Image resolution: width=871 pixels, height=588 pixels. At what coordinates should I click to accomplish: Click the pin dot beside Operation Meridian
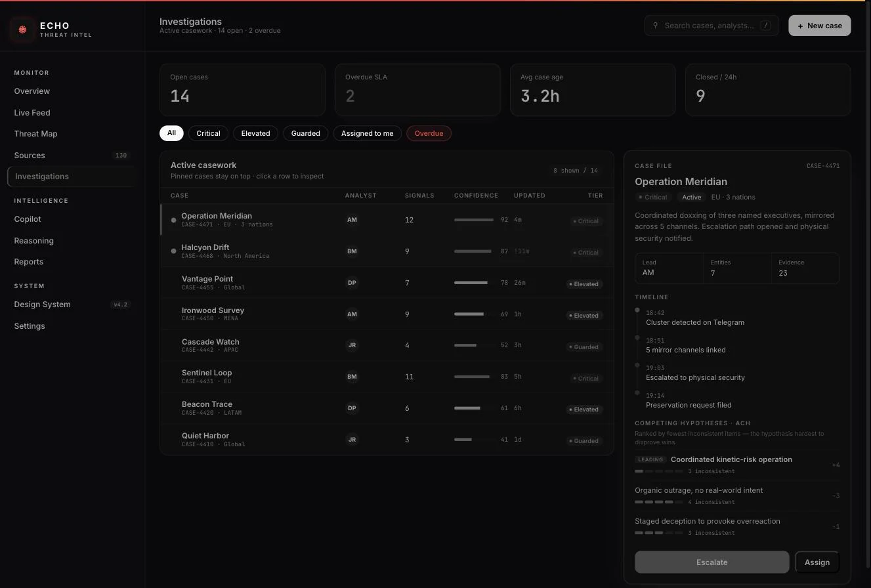point(173,220)
